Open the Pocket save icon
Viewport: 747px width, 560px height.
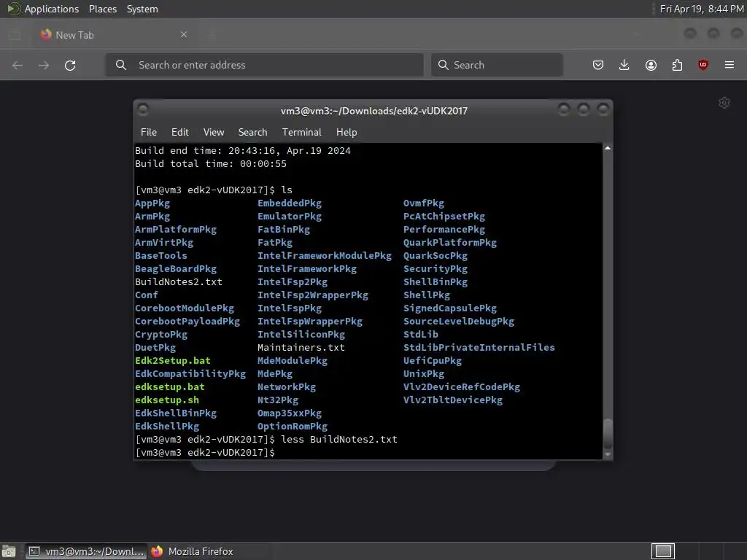[x=598, y=65]
